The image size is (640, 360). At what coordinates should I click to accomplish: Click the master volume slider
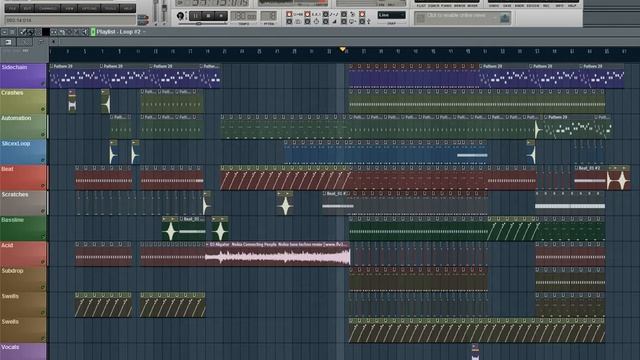tap(155, 11)
